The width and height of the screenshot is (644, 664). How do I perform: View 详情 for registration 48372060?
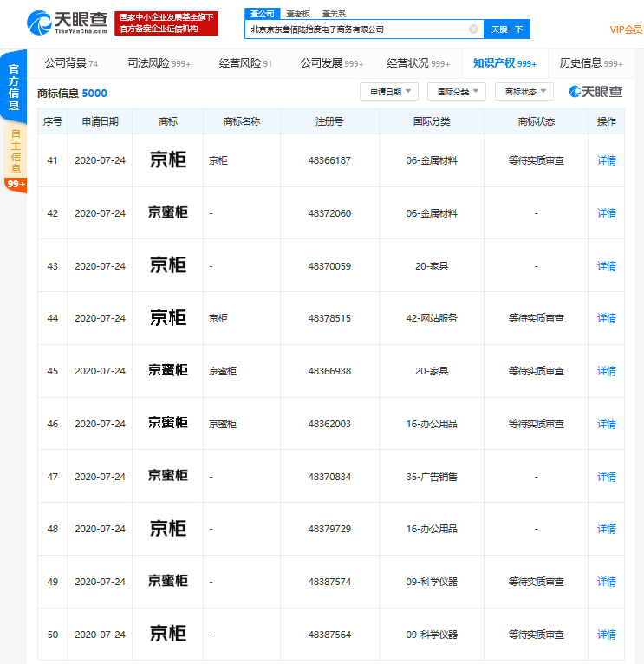607,213
